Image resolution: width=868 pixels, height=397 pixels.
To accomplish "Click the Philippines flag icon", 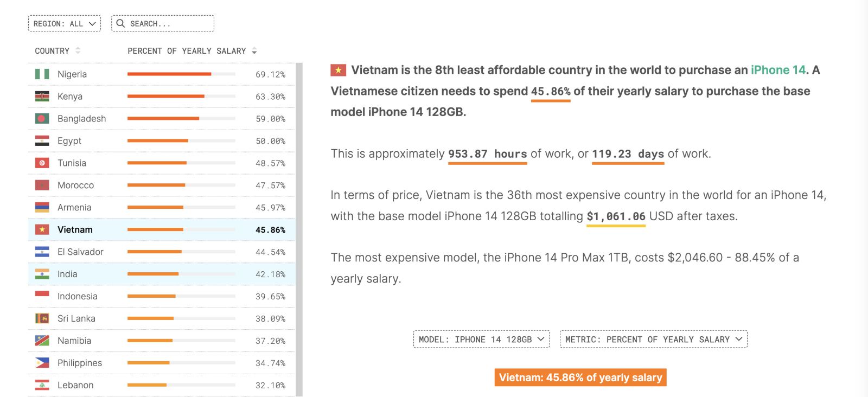I will [43, 363].
